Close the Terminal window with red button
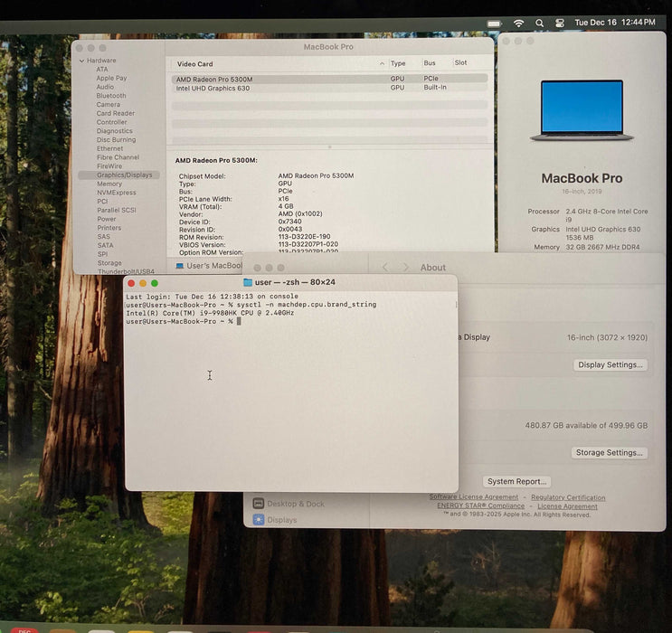The image size is (672, 633). [131, 283]
